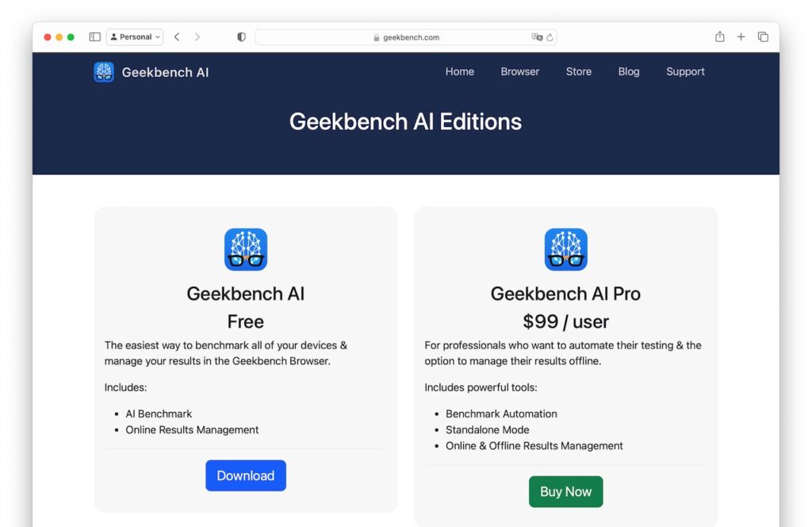Open the Store page
Image resolution: width=812 pixels, height=527 pixels.
(578, 71)
